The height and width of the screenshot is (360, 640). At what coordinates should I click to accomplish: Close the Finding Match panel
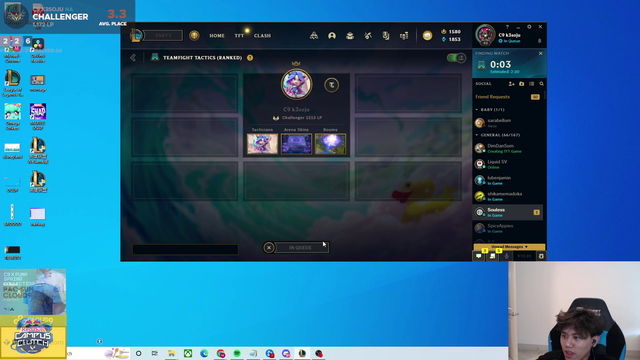[540, 53]
